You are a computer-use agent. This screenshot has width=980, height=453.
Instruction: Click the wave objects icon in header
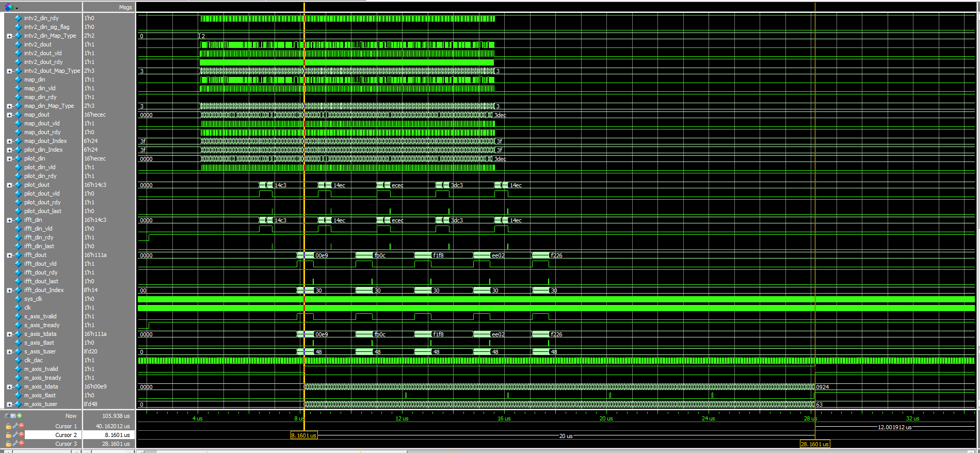pyautogui.click(x=8, y=7)
